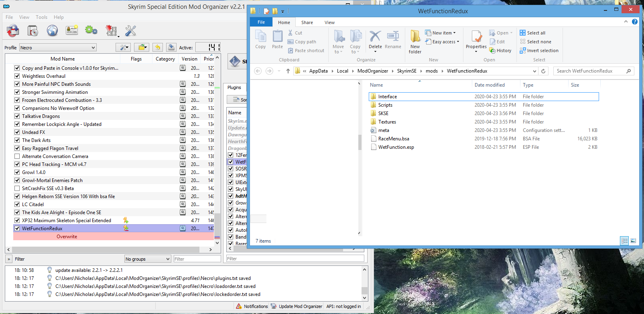Open Settings wrench and screwdriver icon
The width and height of the screenshot is (644, 314).
pos(130,30)
